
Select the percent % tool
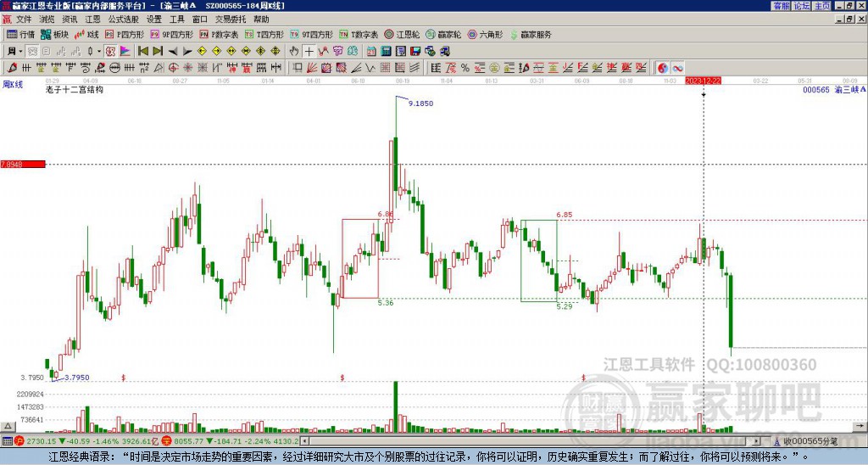[x=465, y=68]
